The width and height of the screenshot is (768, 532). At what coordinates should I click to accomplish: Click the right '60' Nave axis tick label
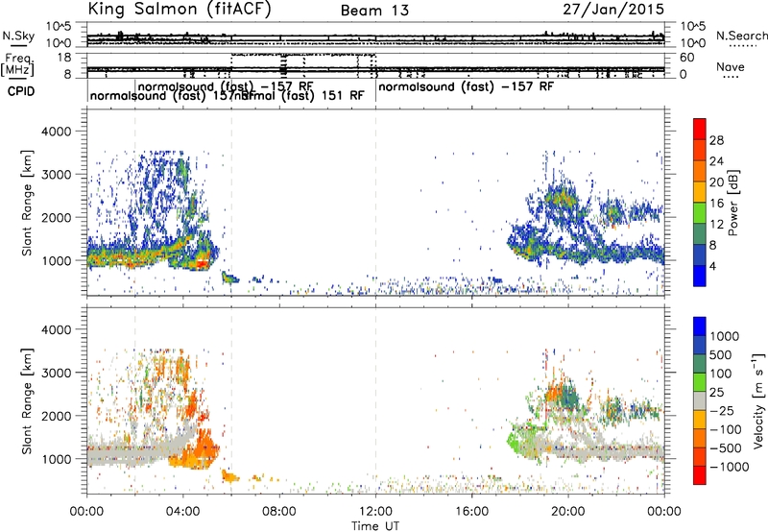[687, 58]
